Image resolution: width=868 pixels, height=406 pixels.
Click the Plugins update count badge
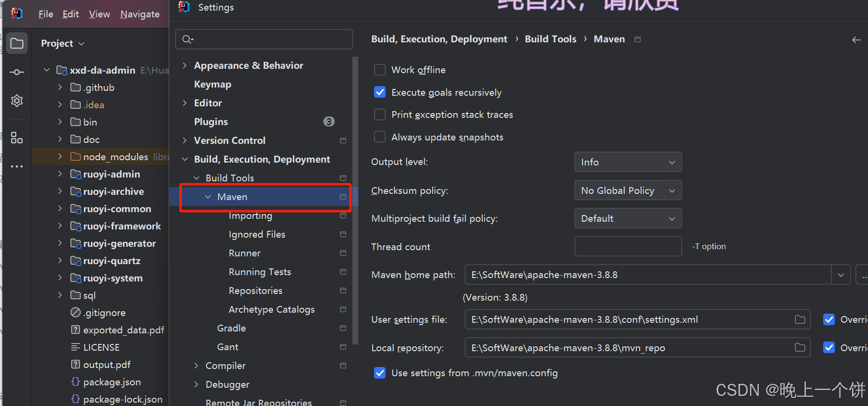329,122
